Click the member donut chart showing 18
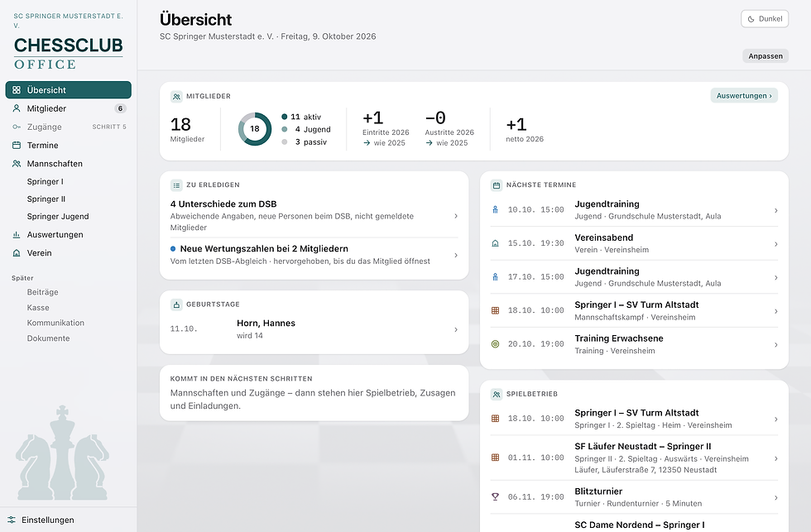Screen dimensions: 811x532 [x=255, y=129]
